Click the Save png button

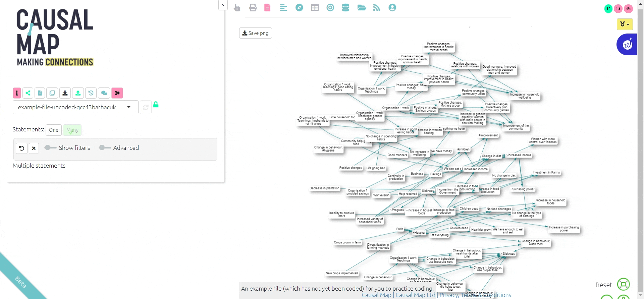[x=256, y=33]
